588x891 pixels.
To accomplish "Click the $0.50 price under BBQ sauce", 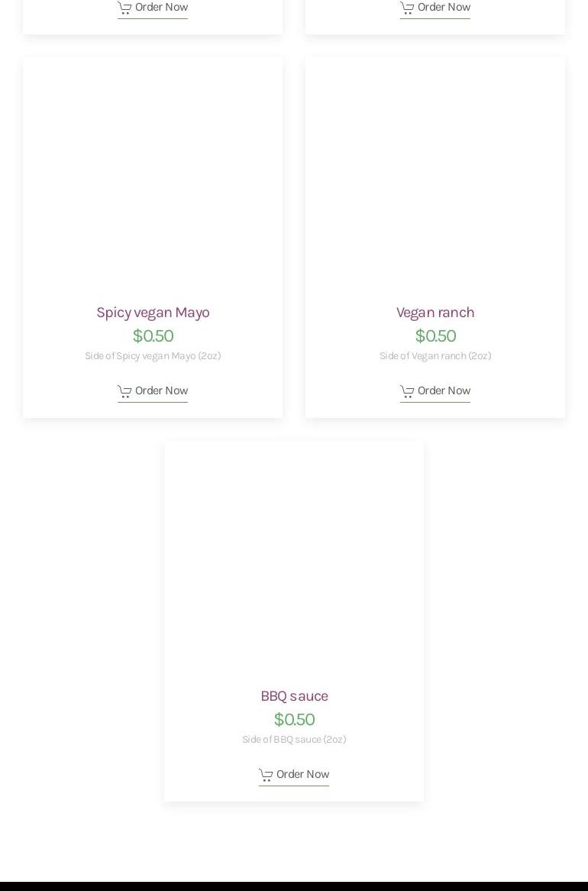I will click(294, 719).
